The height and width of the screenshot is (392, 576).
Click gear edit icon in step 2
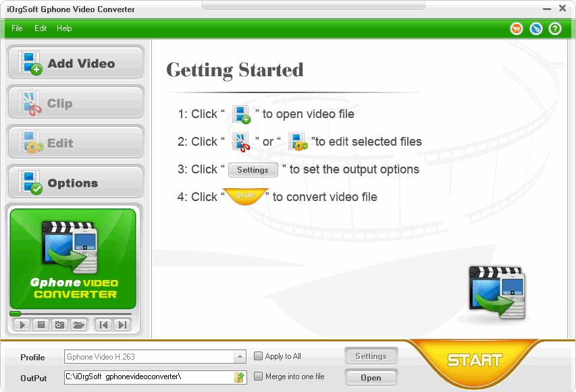[x=298, y=142]
